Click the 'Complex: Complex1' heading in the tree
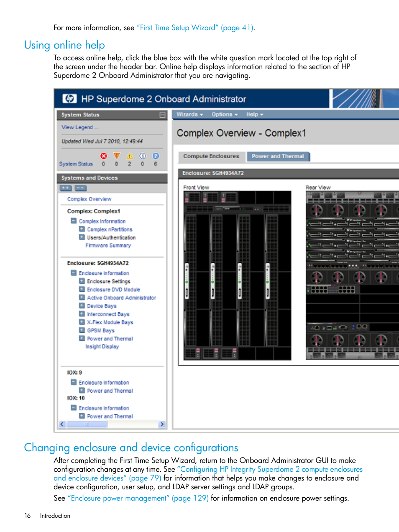399x532 pixels. coord(94,211)
